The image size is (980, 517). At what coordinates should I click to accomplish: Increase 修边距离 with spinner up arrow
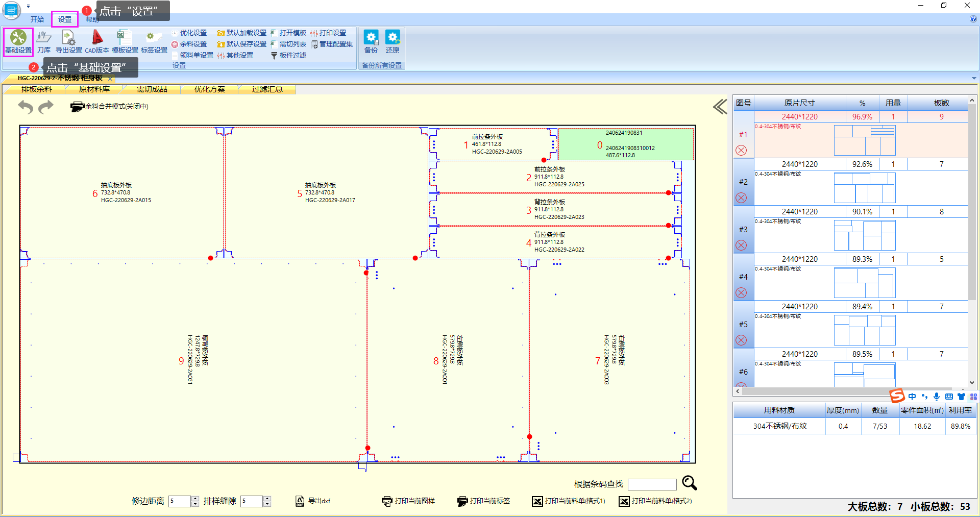click(195, 499)
